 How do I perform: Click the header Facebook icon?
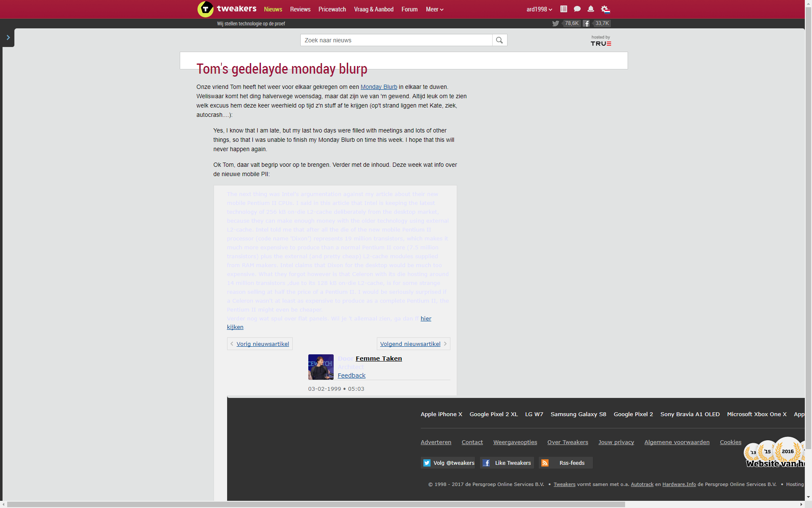tap(586, 24)
